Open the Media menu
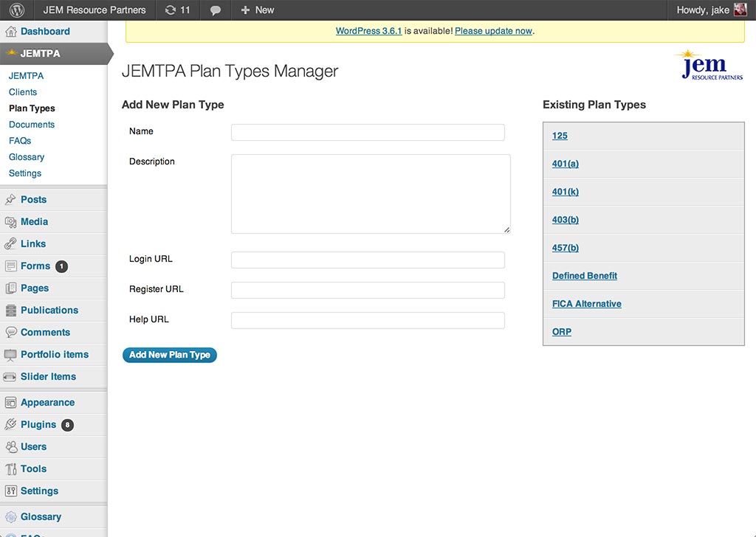The height and width of the screenshot is (537, 756). (x=34, y=221)
